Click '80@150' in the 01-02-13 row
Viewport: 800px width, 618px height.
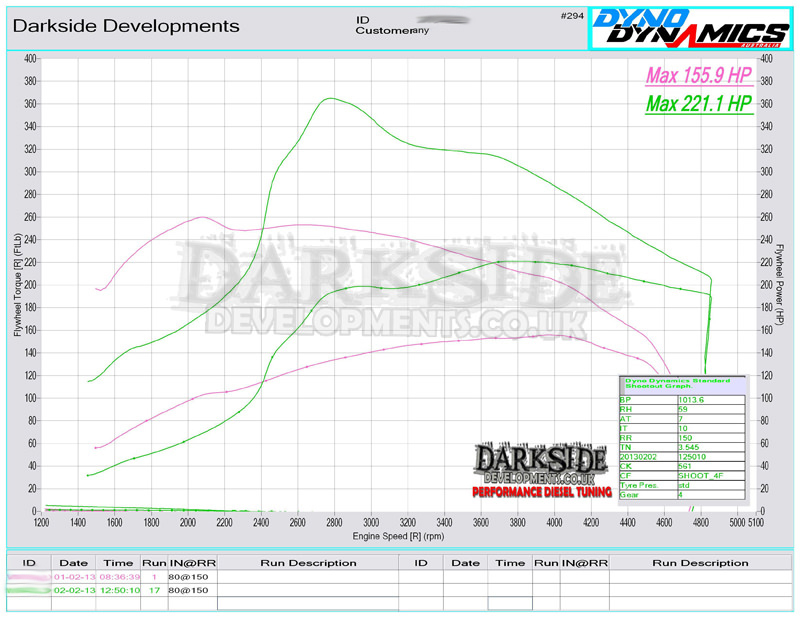tap(188, 577)
